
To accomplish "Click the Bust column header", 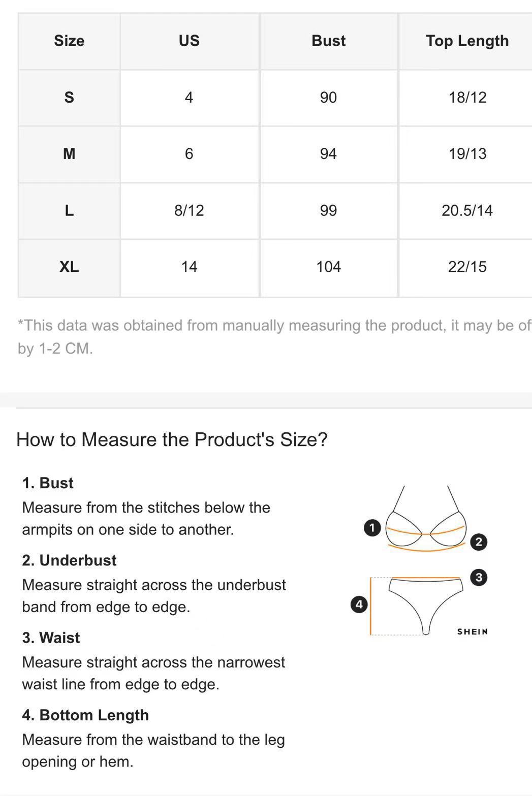I will (x=328, y=41).
